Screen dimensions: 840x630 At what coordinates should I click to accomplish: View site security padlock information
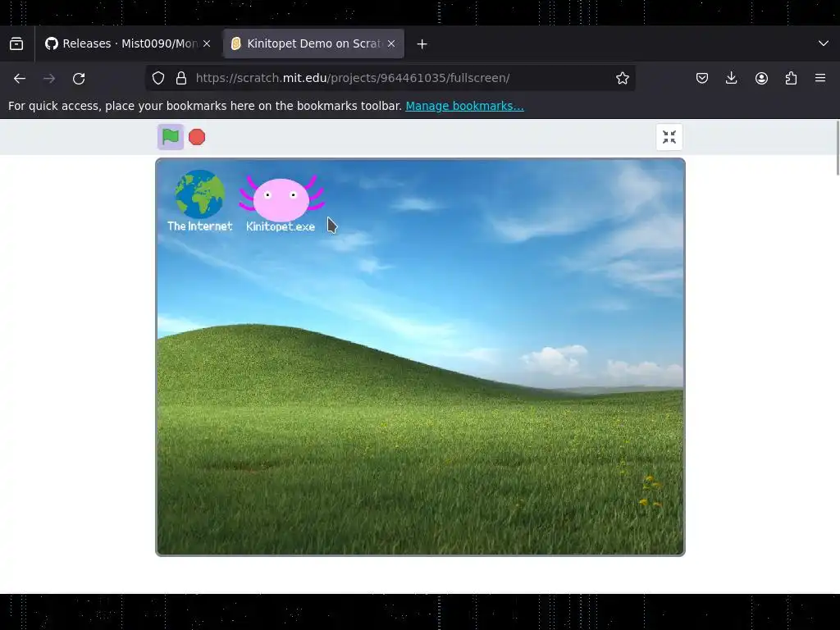pyautogui.click(x=181, y=78)
